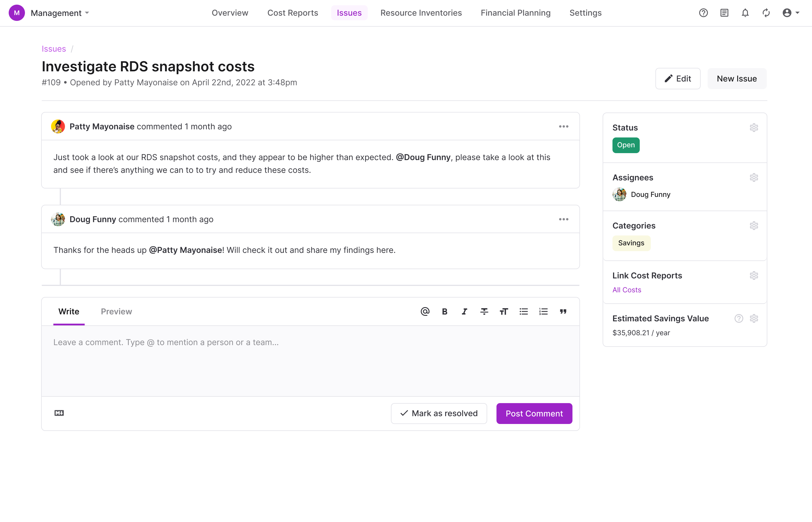Switch to the Write tab
Screen dimensions: 812x522
[x=69, y=311]
